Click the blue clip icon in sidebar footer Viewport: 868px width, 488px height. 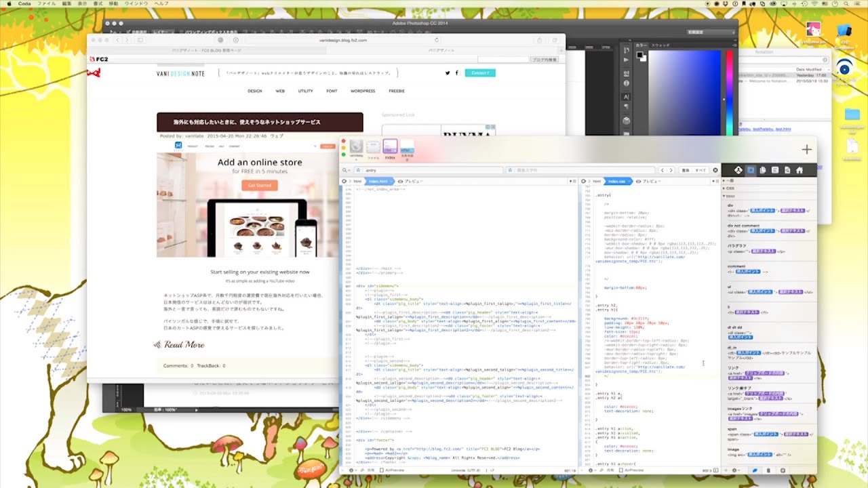point(755,470)
